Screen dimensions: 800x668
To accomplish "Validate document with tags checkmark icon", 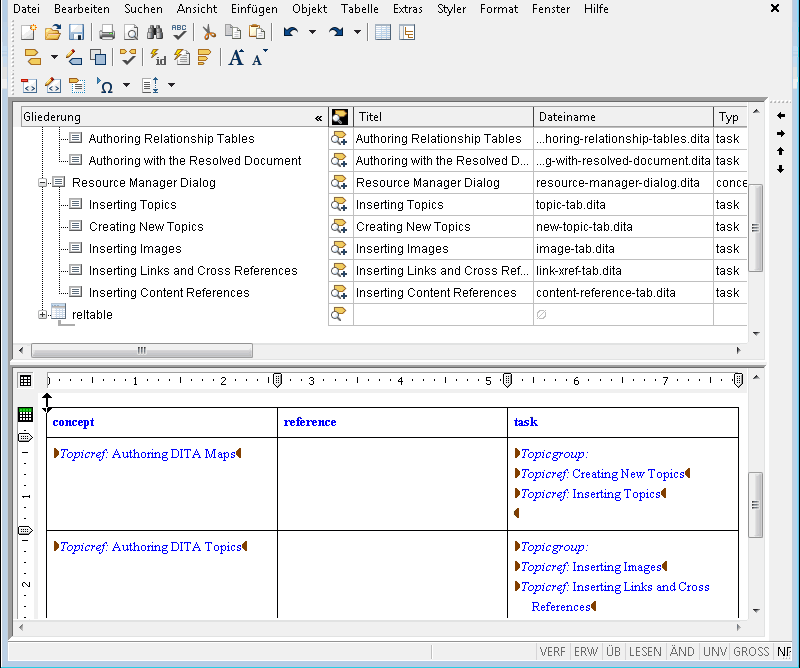I will point(128,57).
